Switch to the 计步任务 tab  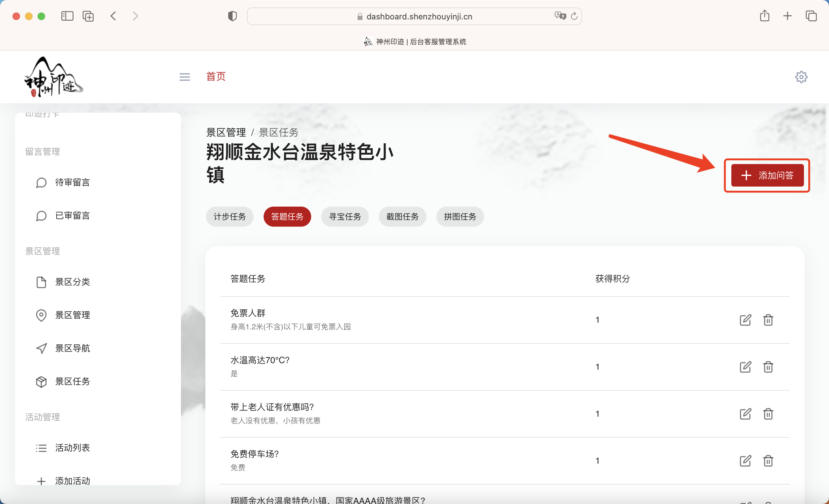230,217
